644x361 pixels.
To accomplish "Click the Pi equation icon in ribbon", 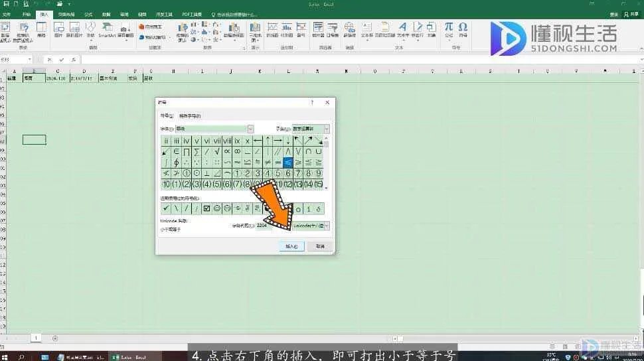I will (x=449, y=27).
